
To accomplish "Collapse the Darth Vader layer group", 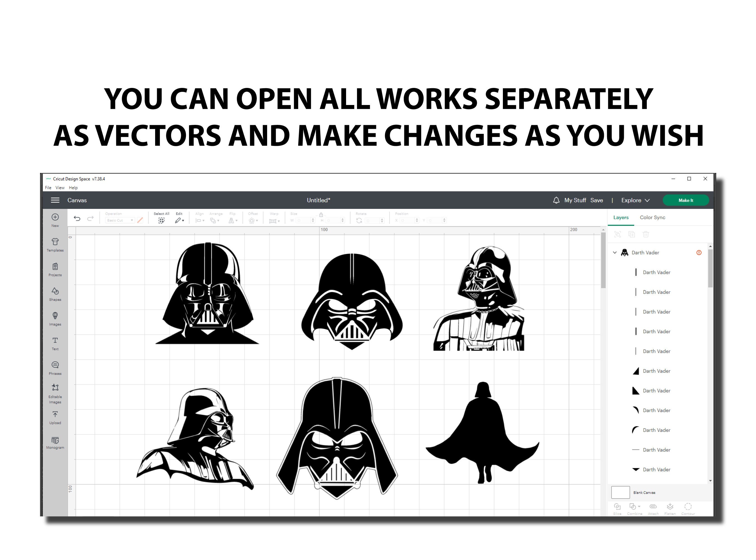I will (614, 252).
